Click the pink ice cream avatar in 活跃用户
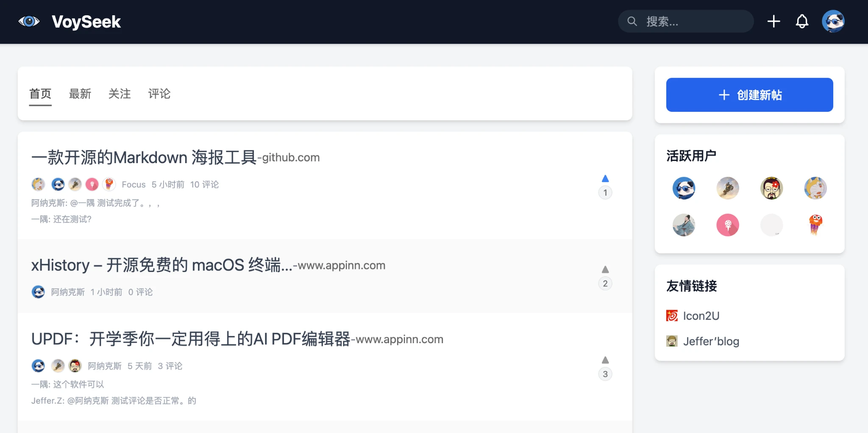This screenshot has width=868, height=433. click(x=728, y=225)
